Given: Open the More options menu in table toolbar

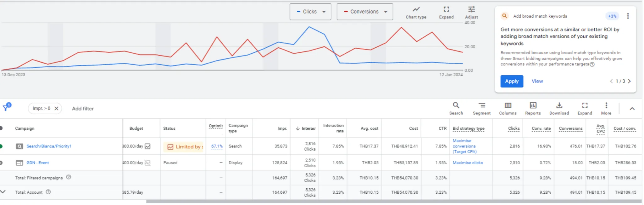Looking at the screenshot, I should click(606, 109).
